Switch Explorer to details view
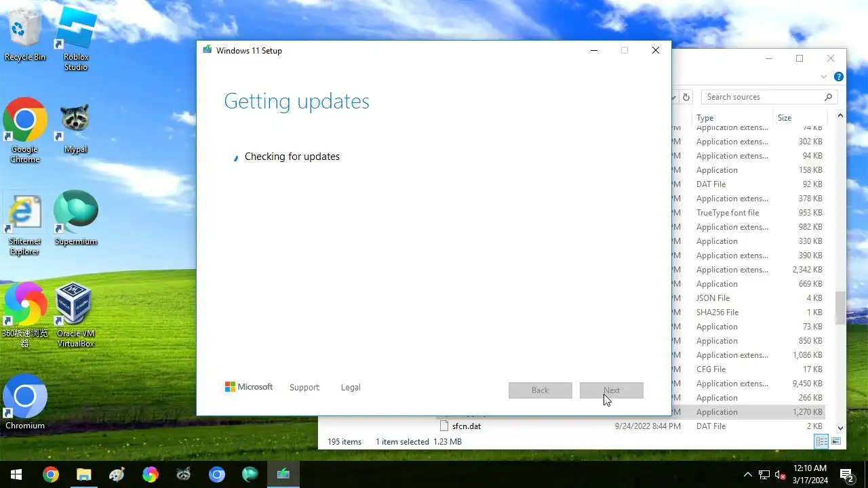This screenshot has width=868, height=488. coord(821,441)
